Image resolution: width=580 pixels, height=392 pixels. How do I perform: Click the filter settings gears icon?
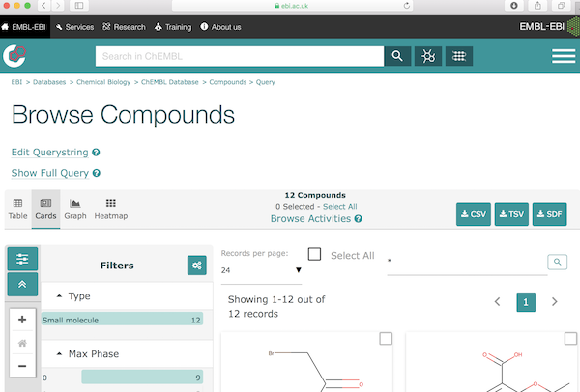[x=197, y=266]
